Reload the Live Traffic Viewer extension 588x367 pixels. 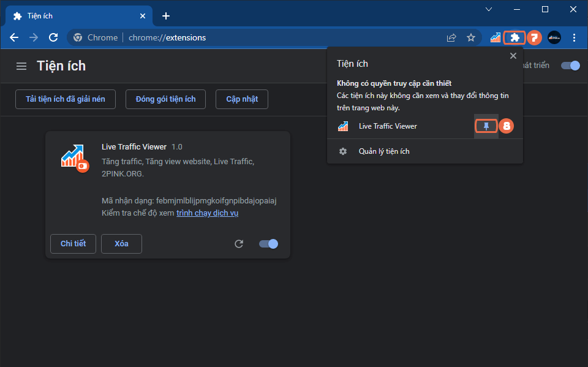(239, 244)
